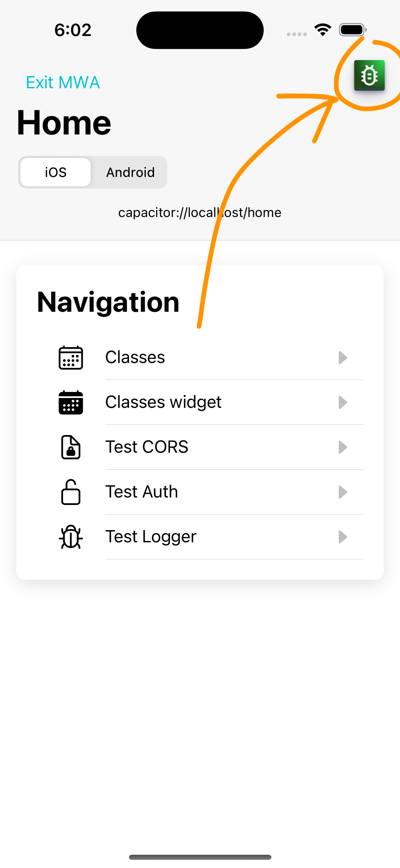The width and height of the screenshot is (400, 868).
Task: Expand the Classes widget row arrow
Action: point(343,402)
